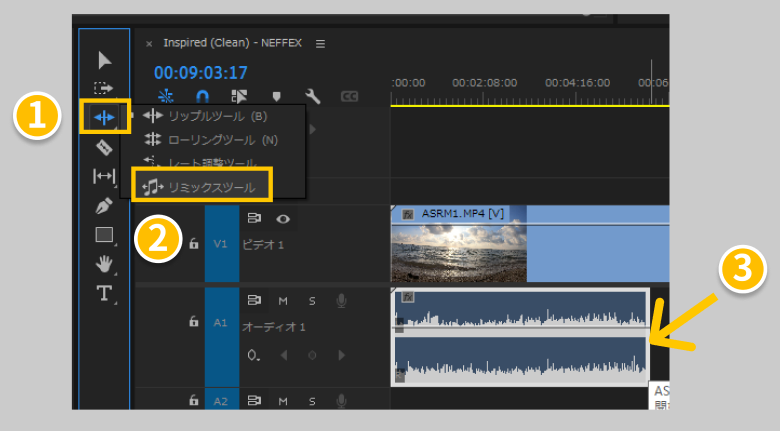
Task: Toggle V1 track output eye icon
Action: (x=283, y=218)
